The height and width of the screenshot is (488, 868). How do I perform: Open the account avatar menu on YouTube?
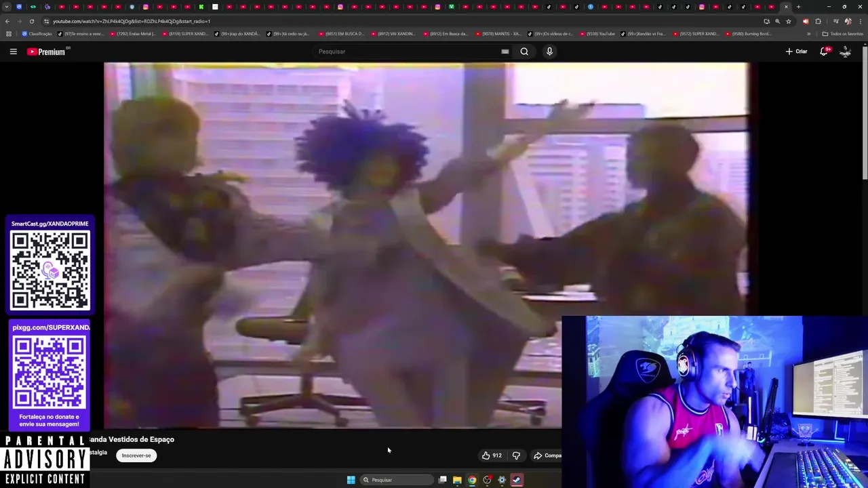click(846, 52)
